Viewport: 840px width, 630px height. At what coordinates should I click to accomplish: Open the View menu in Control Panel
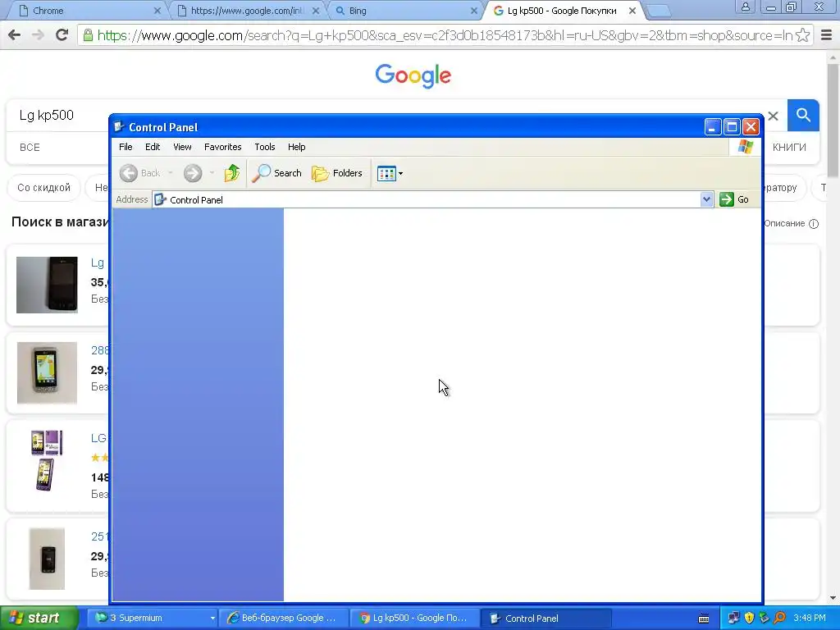tap(182, 147)
